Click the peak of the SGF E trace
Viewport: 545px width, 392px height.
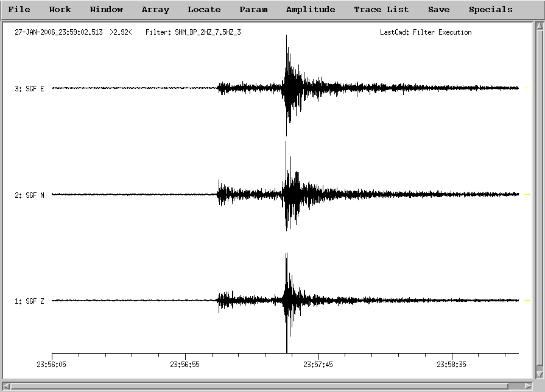point(286,37)
